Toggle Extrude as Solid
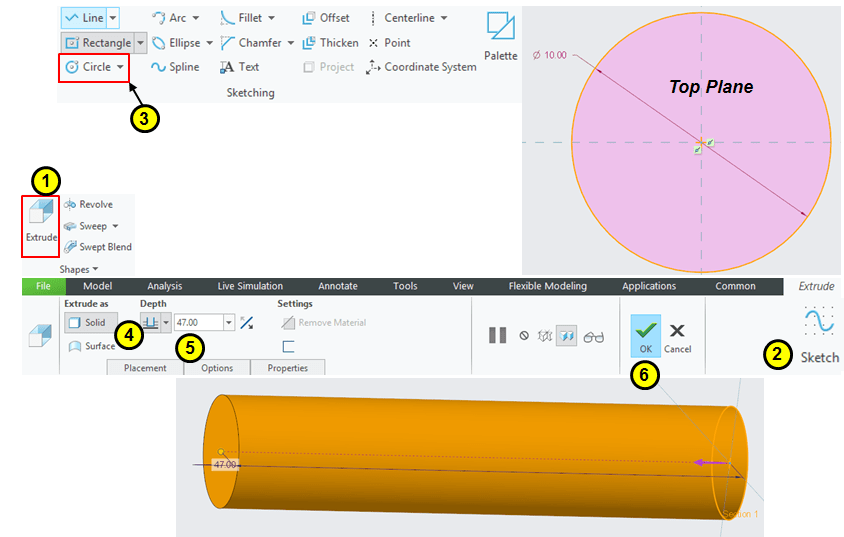 [x=87, y=323]
